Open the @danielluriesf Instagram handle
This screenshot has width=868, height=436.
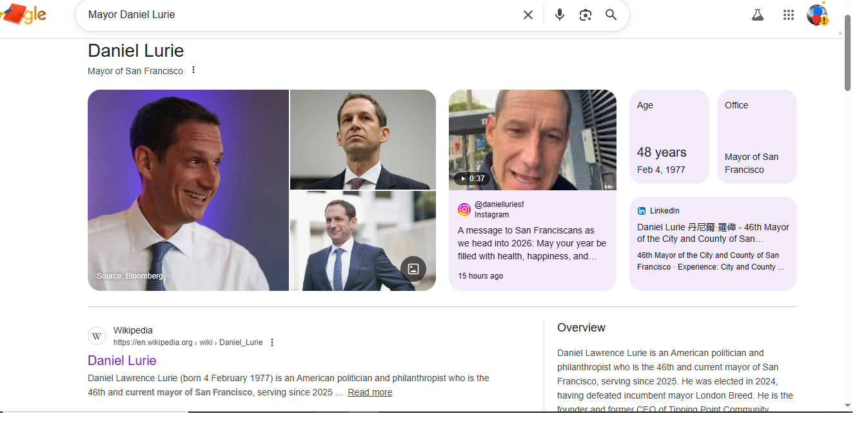click(x=499, y=204)
